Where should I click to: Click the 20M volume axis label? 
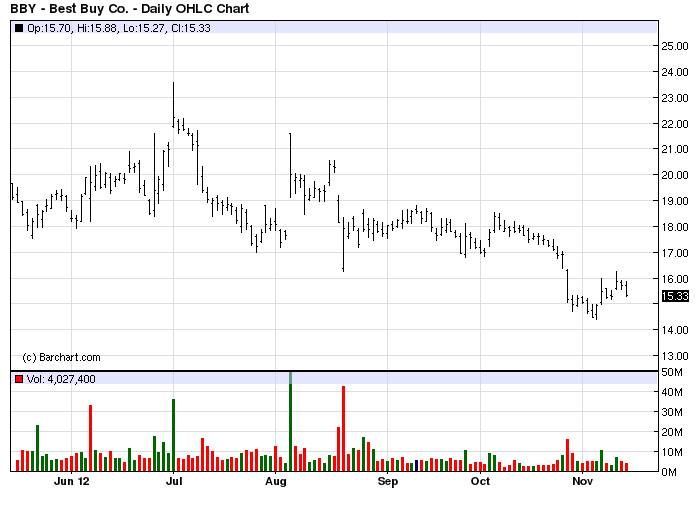[x=672, y=432]
